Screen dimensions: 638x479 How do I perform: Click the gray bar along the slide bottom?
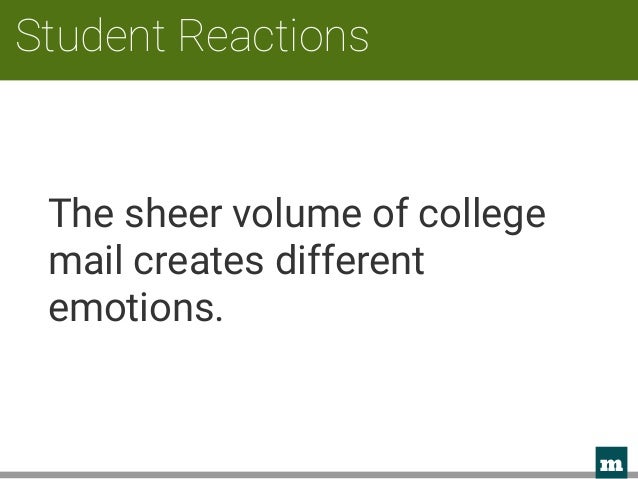coord(297,475)
